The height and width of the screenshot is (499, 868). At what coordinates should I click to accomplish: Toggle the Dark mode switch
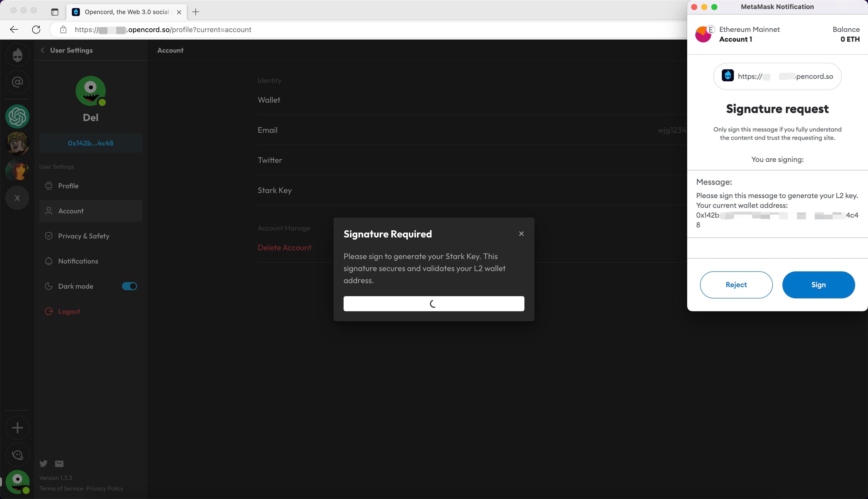tap(130, 286)
